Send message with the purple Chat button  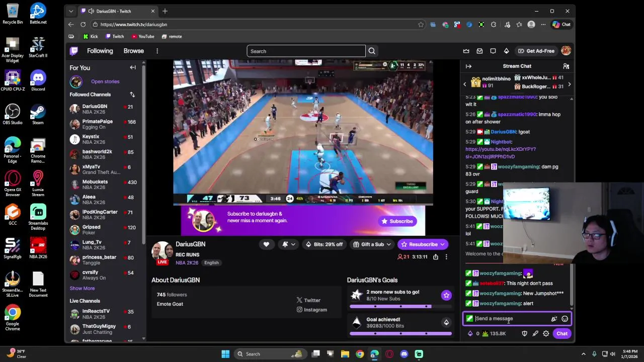point(562,333)
